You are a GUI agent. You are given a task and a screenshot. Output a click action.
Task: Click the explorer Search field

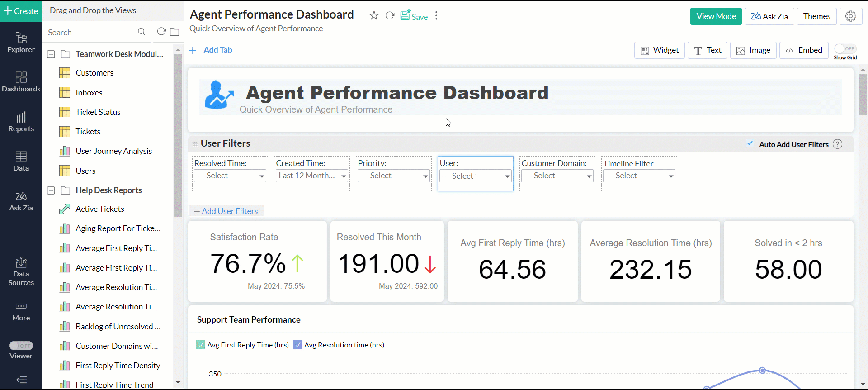click(x=90, y=33)
